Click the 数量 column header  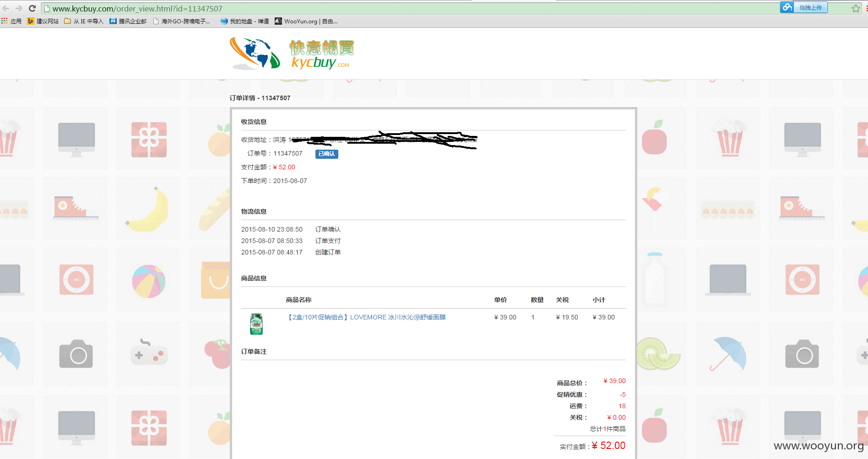point(537,300)
